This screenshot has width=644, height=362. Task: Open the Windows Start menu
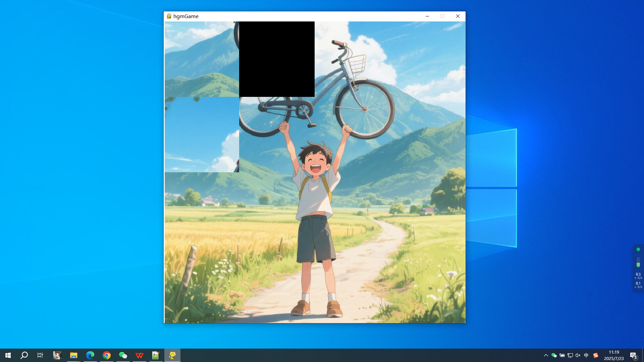[8, 355]
